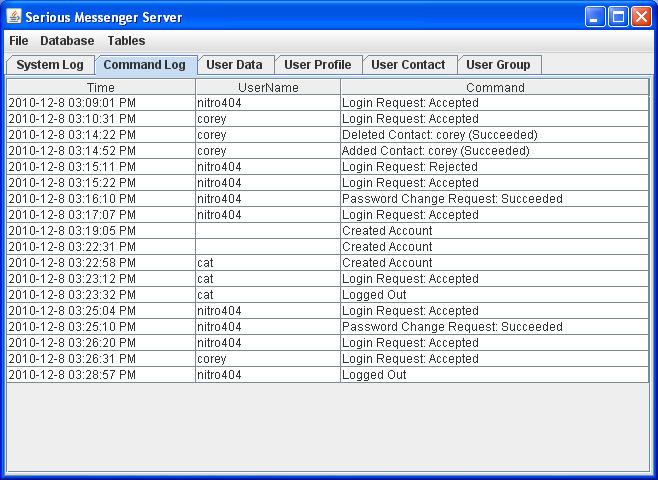Open the File menu
Viewport: 658px width, 480px height.
click(x=19, y=41)
